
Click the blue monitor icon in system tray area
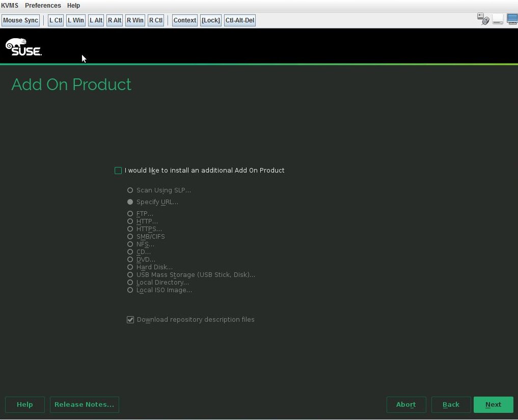click(511, 19)
